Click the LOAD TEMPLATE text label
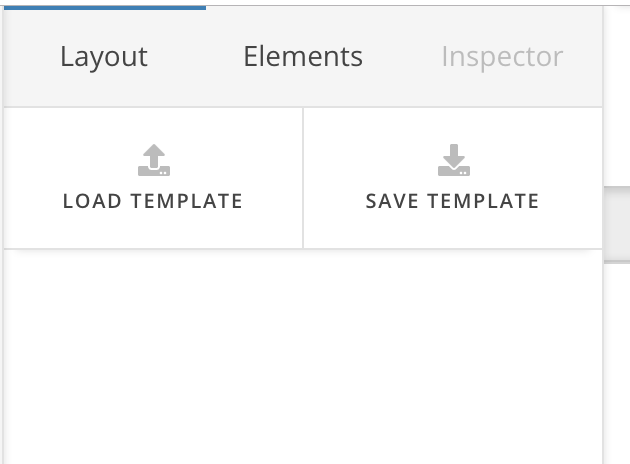This screenshot has height=464, width=630. click(153, 201)
